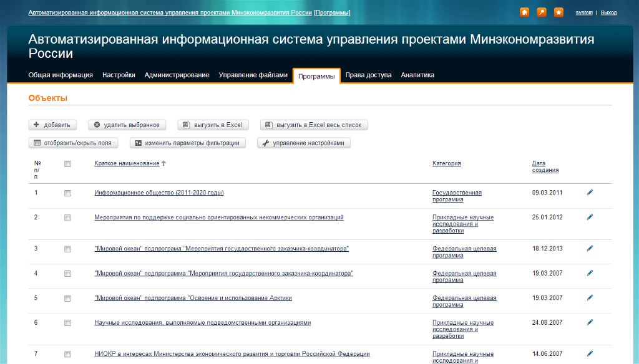This screenshot has width=639, height=364.
Task: Select checkbox for row 5 Освоение Арктики
Action: 67,299
